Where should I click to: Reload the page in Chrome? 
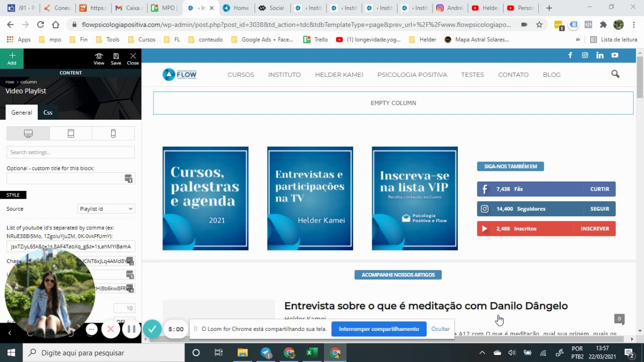coord(40,25)
